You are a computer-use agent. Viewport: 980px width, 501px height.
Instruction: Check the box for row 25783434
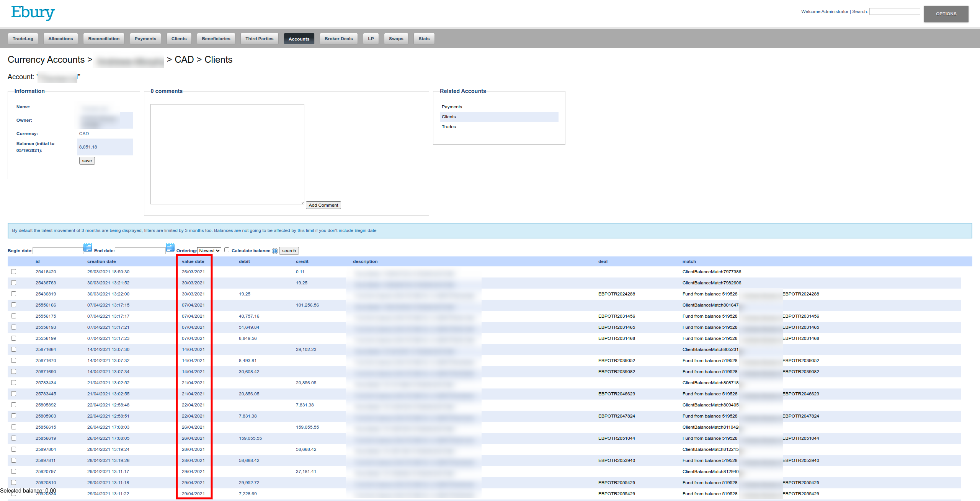(14, 383)
